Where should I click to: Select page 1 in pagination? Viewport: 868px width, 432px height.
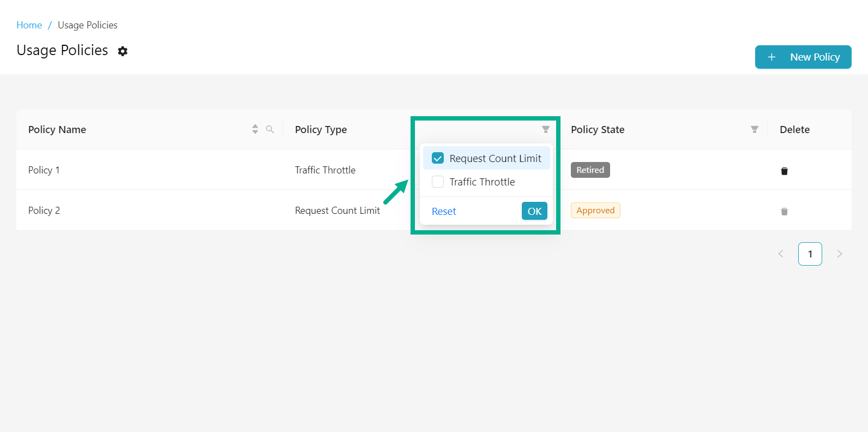pos(810,254)
